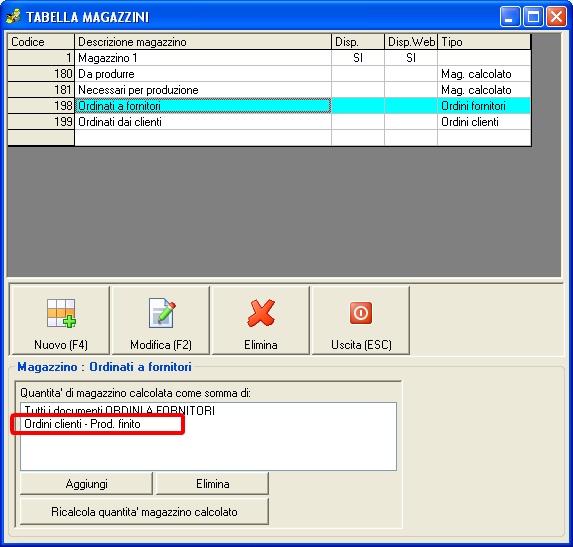
Task: Click the application icon in title bar
Action: click(14, 16)
